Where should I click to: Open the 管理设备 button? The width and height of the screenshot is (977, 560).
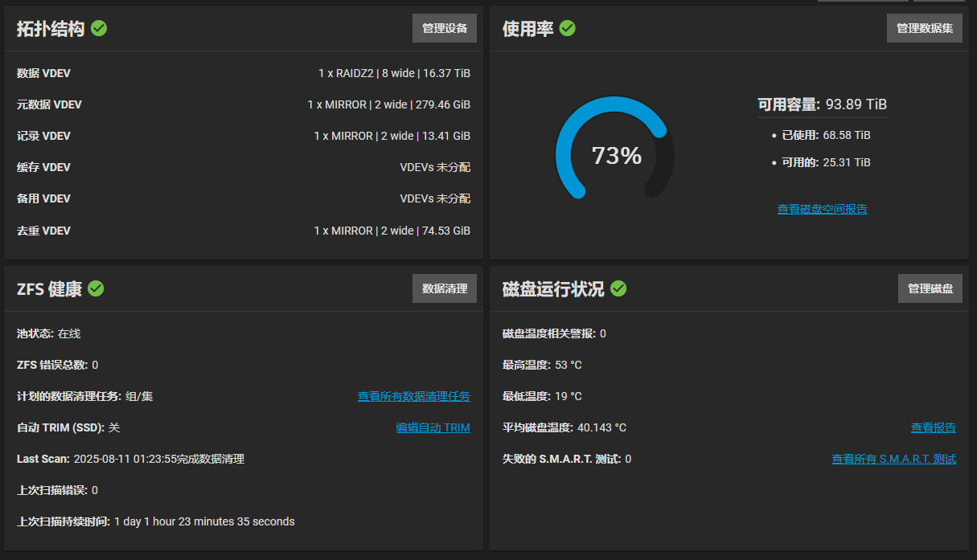[x=445, y=28]
